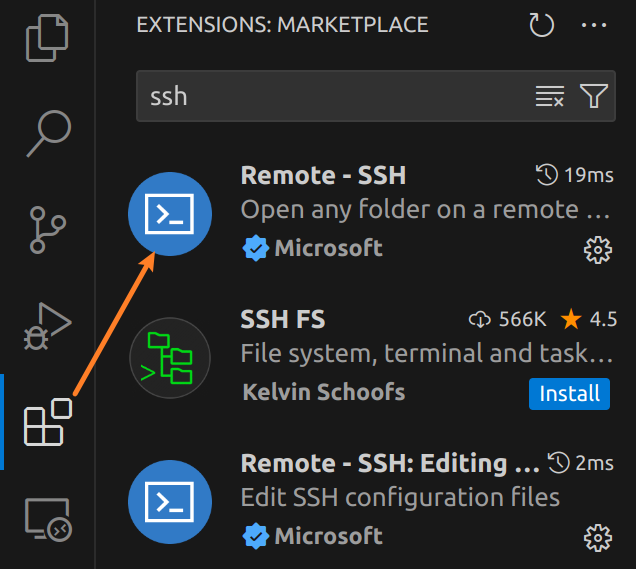
Task: Select the Remote - SSH extension title
Action: tap(323, 175)
